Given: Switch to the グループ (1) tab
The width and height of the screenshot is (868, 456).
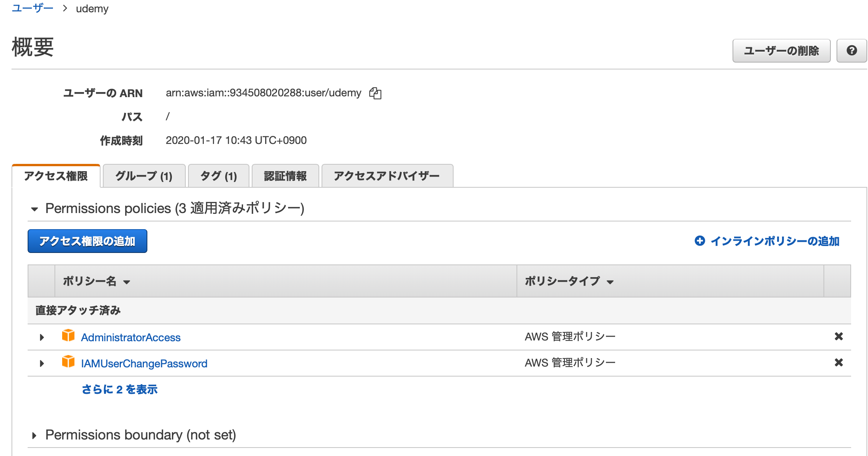Looking at the screenshot, I should click(144, 176).
